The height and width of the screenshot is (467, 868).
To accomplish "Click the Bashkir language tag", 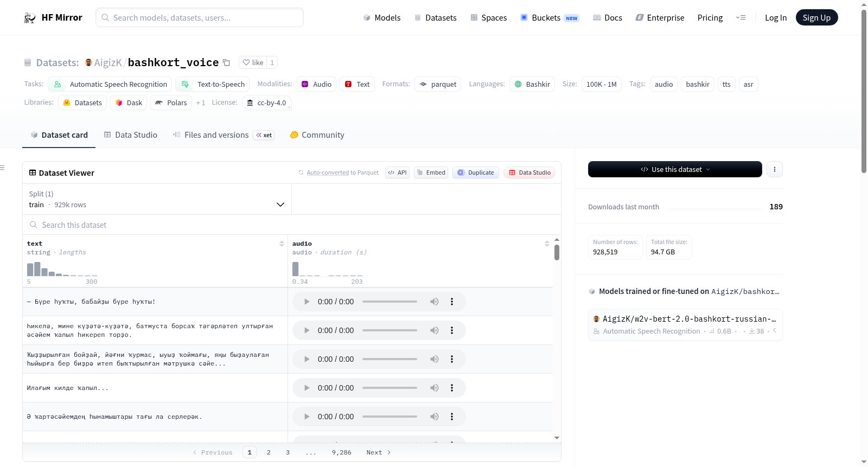I will coord(532,84).
